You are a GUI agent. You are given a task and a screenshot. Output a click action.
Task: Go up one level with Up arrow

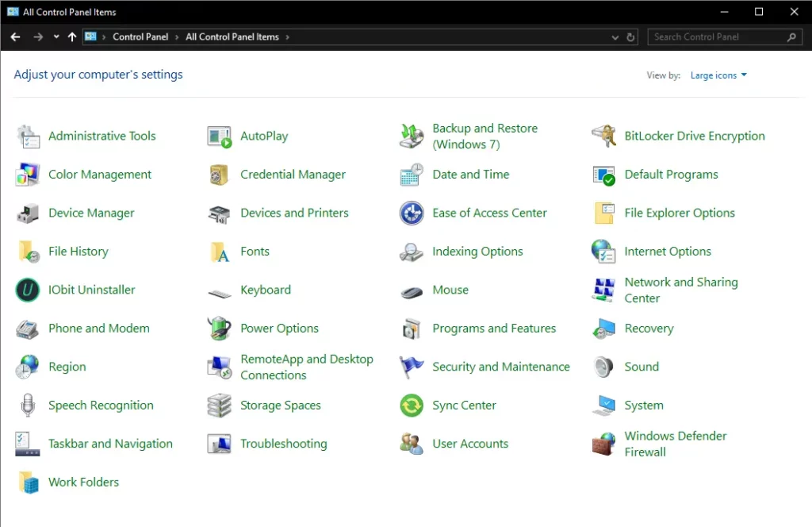tap(72, 37)
